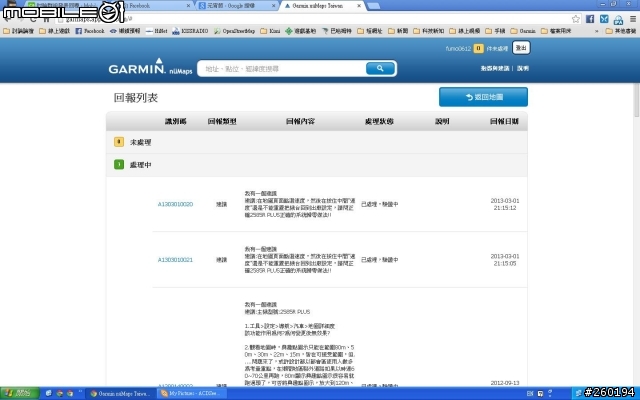Image resolution: width=640 pixels, height=400 pixels.
Task: Focus the address search input field
Action: tap(282, 69)
